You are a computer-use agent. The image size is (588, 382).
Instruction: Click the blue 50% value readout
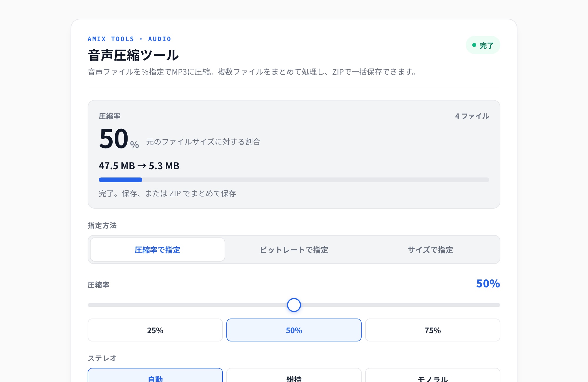(488, 284)
